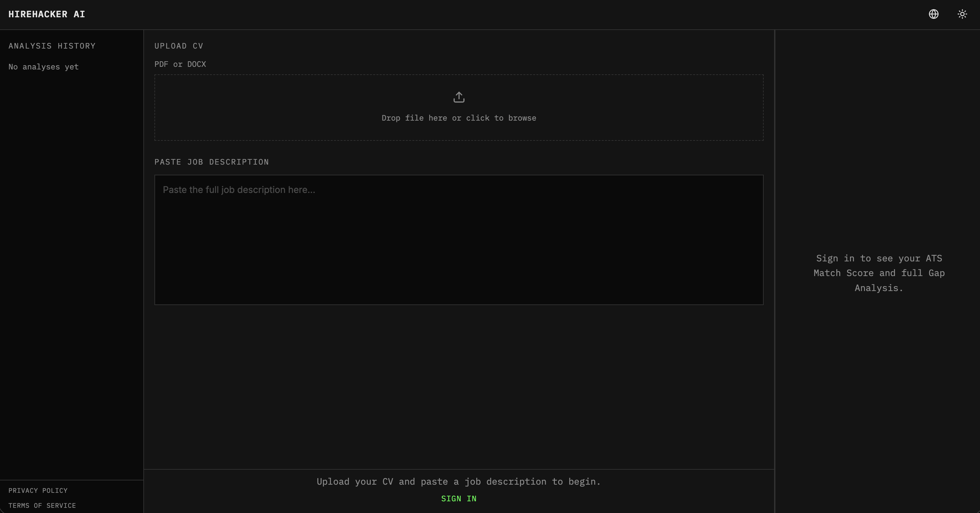The width and height of the screenshot is (980, 513).
Task: Click the 'PDF or DOCX' format label
Action: (x=180, y=64)
